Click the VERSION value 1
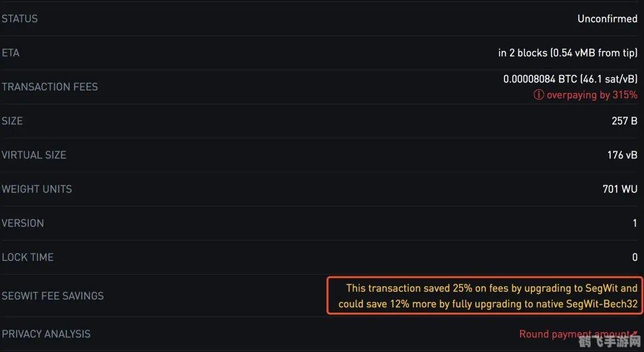644x352 pixels. [634, 223]
